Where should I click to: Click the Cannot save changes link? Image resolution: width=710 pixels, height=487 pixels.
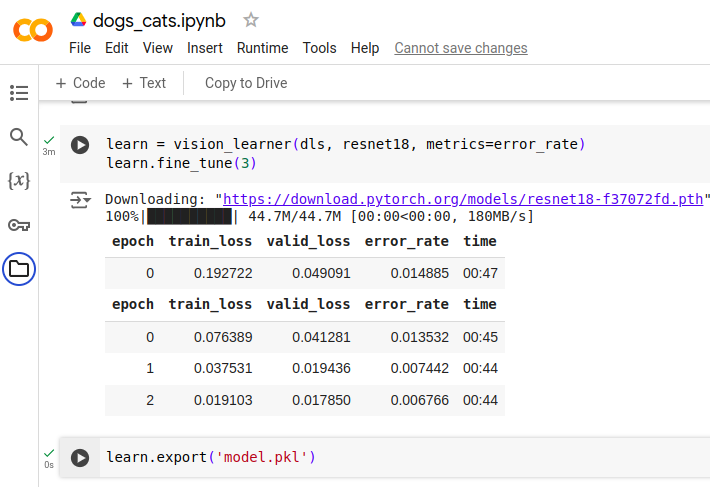[461, 48]
